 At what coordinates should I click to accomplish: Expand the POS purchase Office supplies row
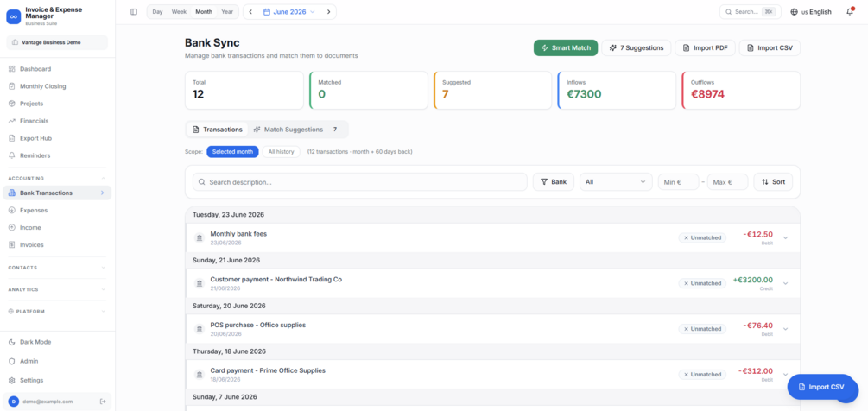pos(785,329)
